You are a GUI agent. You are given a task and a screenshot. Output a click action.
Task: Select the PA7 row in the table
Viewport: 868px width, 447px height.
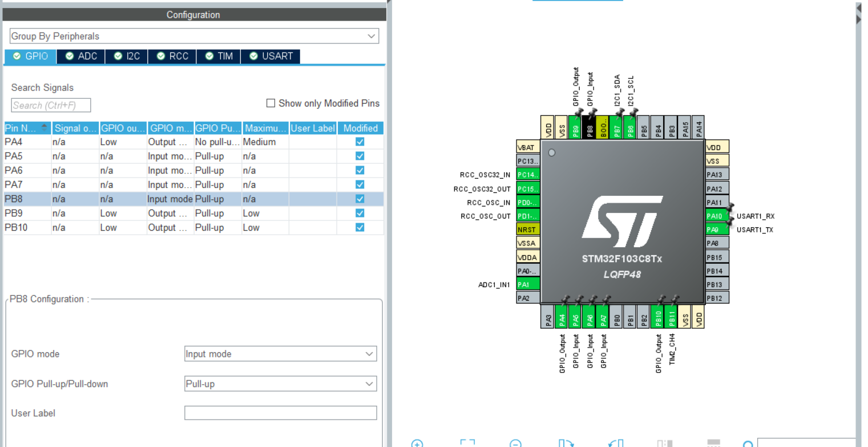coord(193,184)
